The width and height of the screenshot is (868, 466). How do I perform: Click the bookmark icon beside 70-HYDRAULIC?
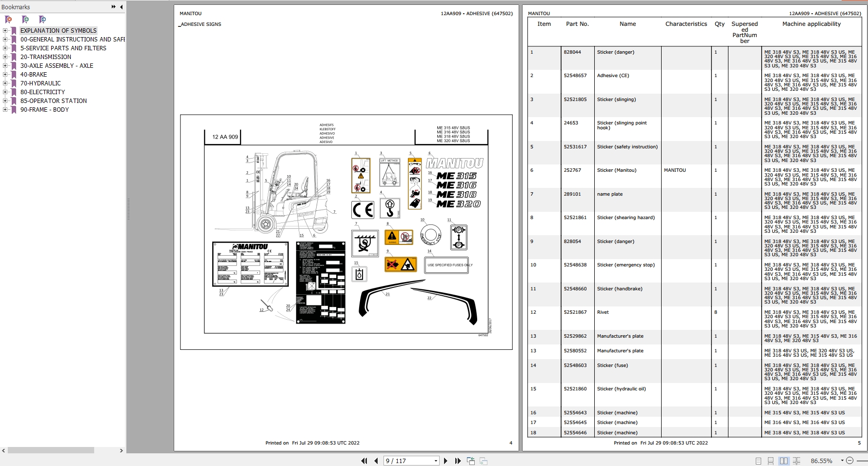(14, 83)
